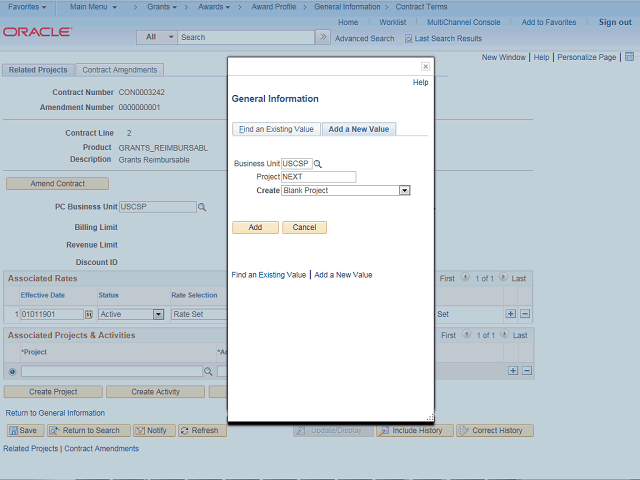Click the Create Project button
Viewport: 640px width, 480px height.
(53, 392)
